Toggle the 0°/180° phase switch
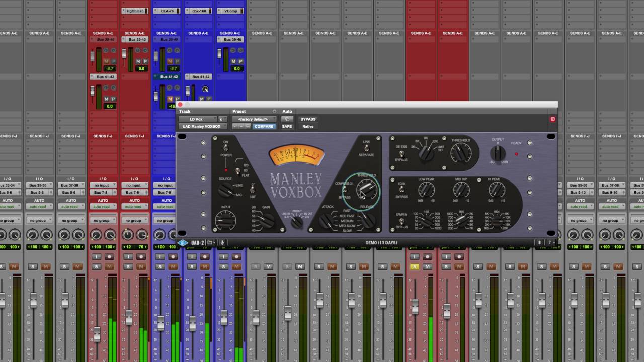 click(253, 190)
